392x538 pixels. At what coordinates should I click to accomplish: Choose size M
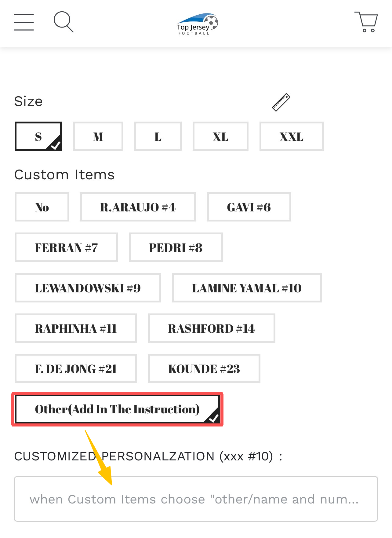(x=98, y=137)
